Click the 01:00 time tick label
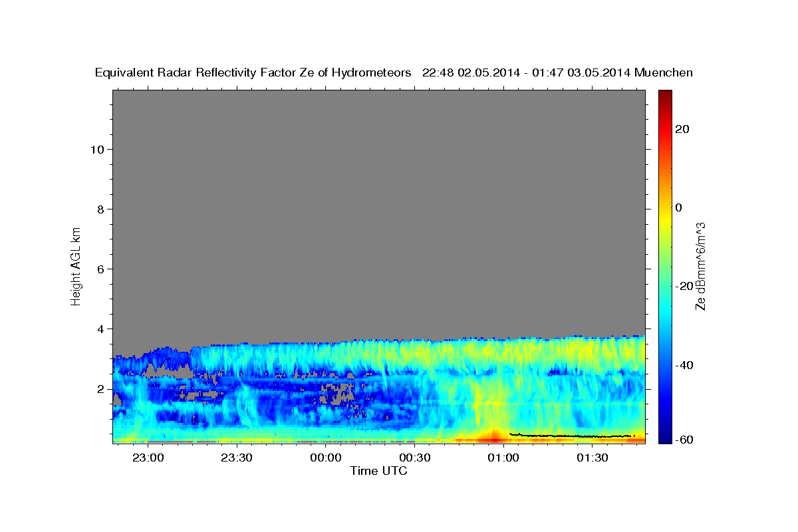This screenshot has width=798, height=532. pyautogui.click(x=503, y=458)
